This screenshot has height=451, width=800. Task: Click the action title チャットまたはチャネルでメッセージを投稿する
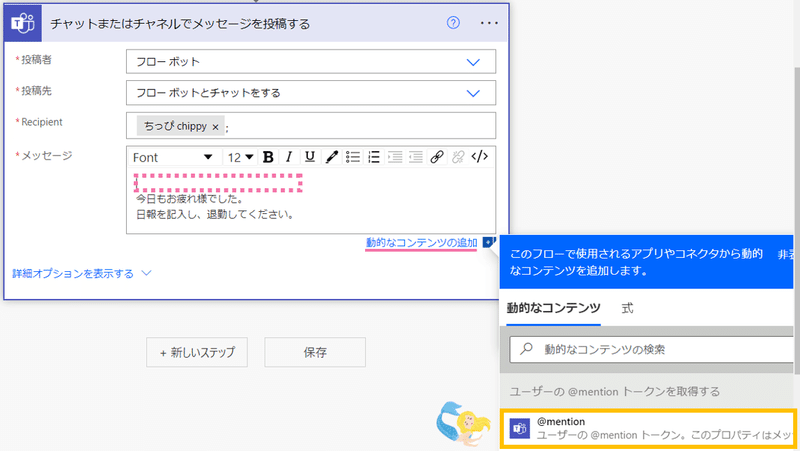click(180, 24)
